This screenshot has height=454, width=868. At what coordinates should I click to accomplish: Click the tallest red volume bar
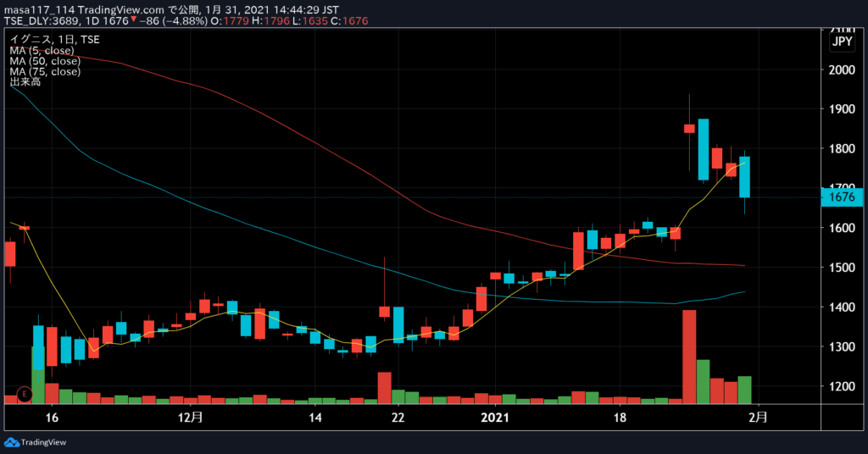[689, 357]
